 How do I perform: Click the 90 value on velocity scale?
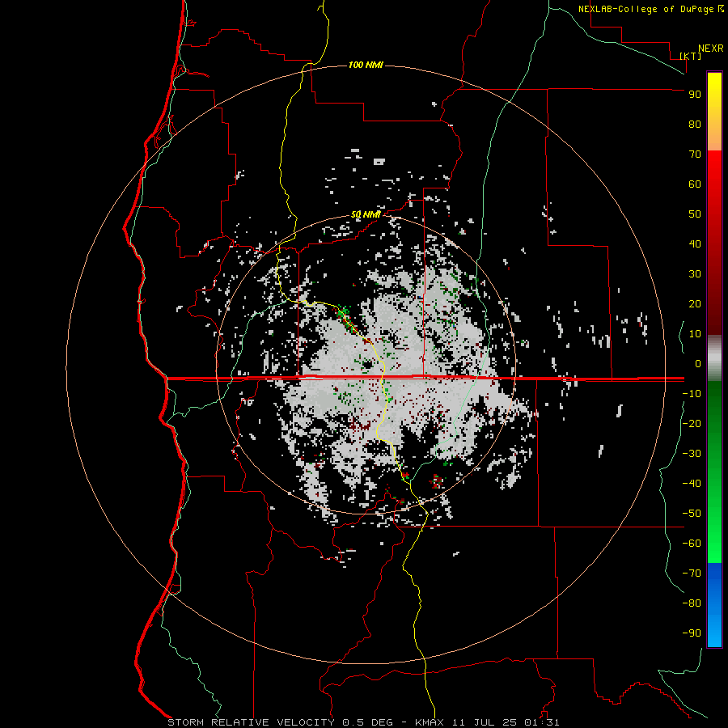(695, 95)
